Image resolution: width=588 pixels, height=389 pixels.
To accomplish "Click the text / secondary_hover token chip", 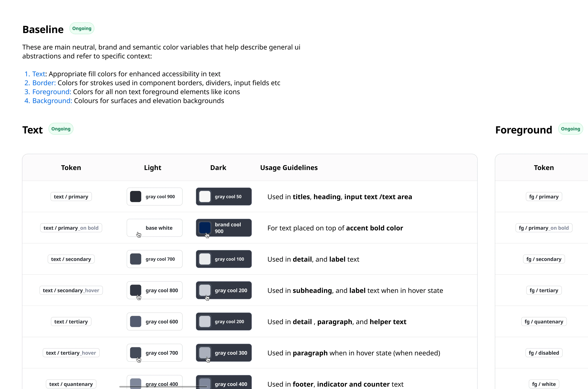I will 71,290.
